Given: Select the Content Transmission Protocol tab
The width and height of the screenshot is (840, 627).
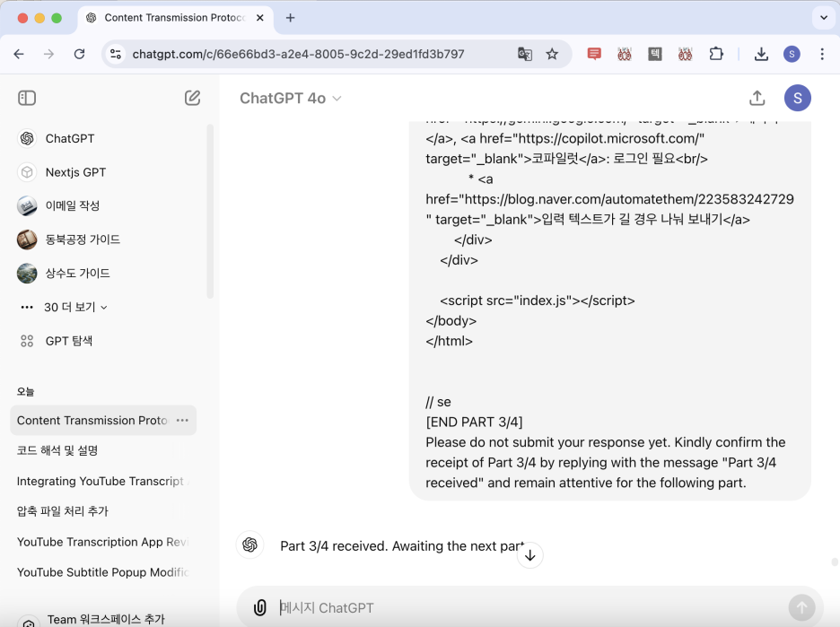Looking at the screenshot, I should [175, 18].
